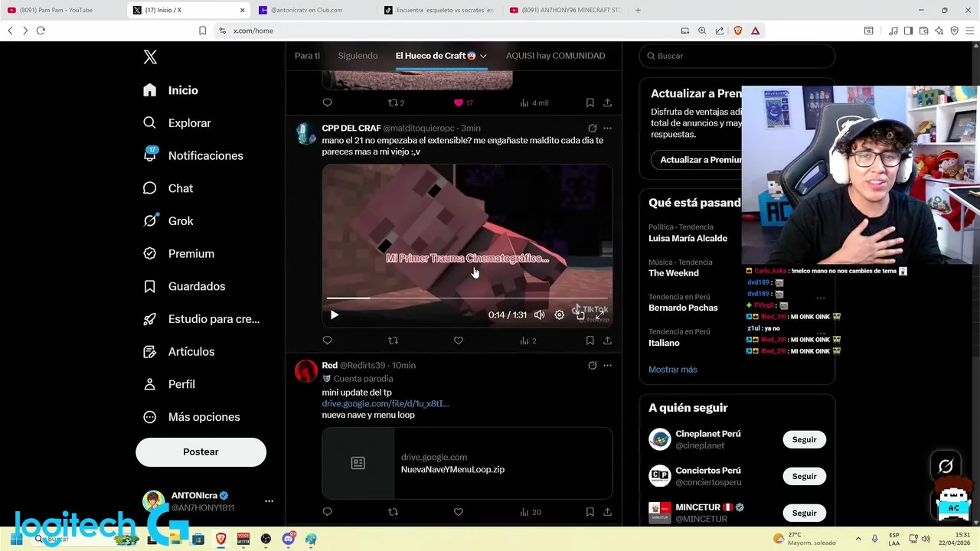Unlike the top post with 17 likes
The height and width of the screenshot is (551, 980).
coord(458,103)
